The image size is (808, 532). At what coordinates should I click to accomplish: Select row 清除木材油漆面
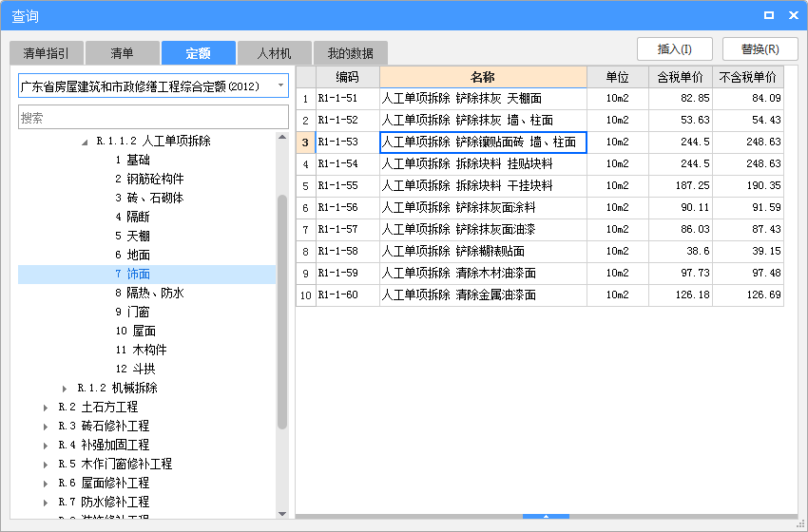click(483, 273)
